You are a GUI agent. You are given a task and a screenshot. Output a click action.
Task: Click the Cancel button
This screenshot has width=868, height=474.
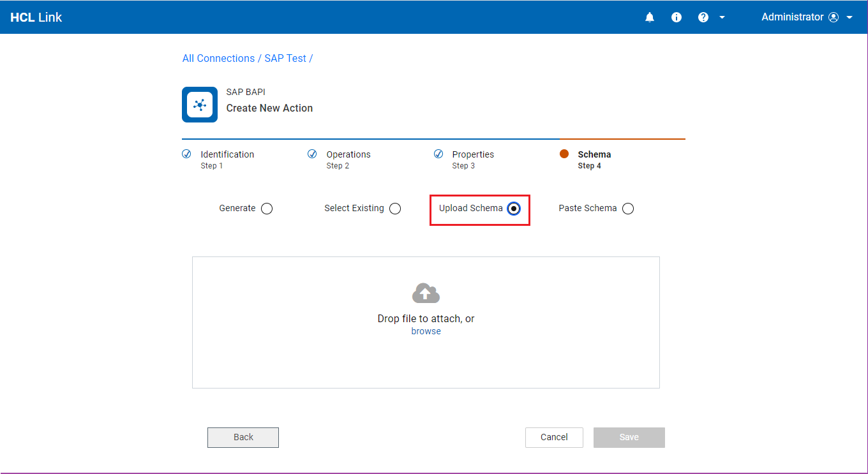[554, 438]
